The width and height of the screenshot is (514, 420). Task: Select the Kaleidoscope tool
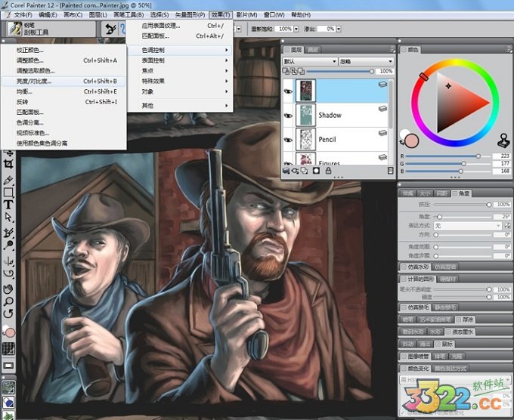click(x=8, y=273)
